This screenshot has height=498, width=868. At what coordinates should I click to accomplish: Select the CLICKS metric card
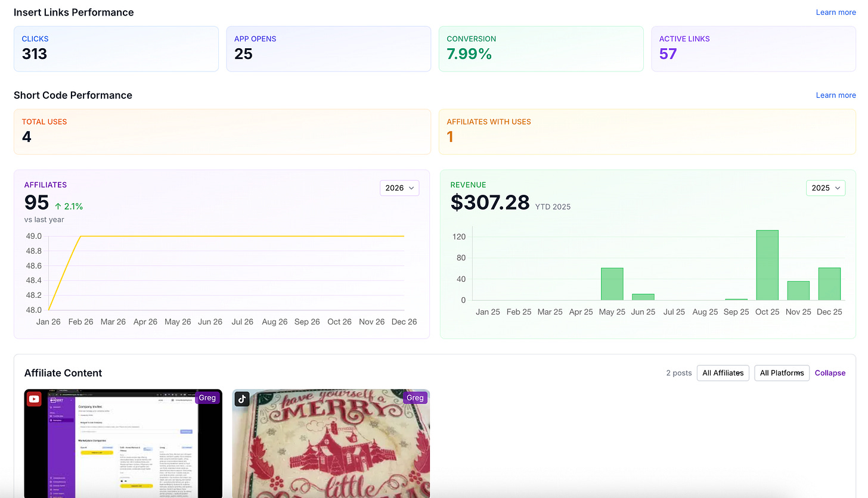tap(116, 48)
